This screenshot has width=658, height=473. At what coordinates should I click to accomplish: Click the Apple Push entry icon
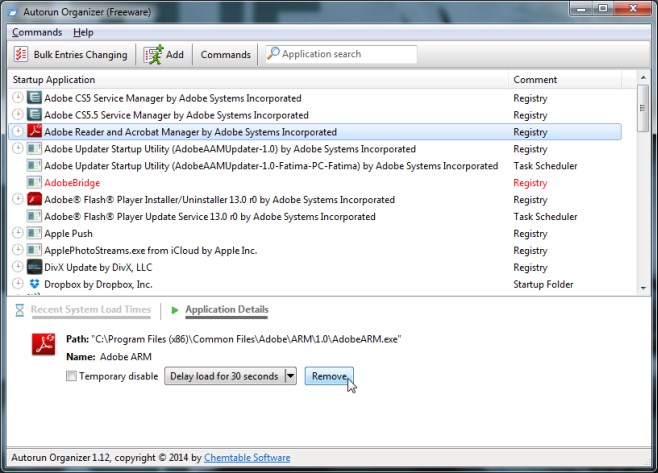pyautogui.click(x=34, y=233)
